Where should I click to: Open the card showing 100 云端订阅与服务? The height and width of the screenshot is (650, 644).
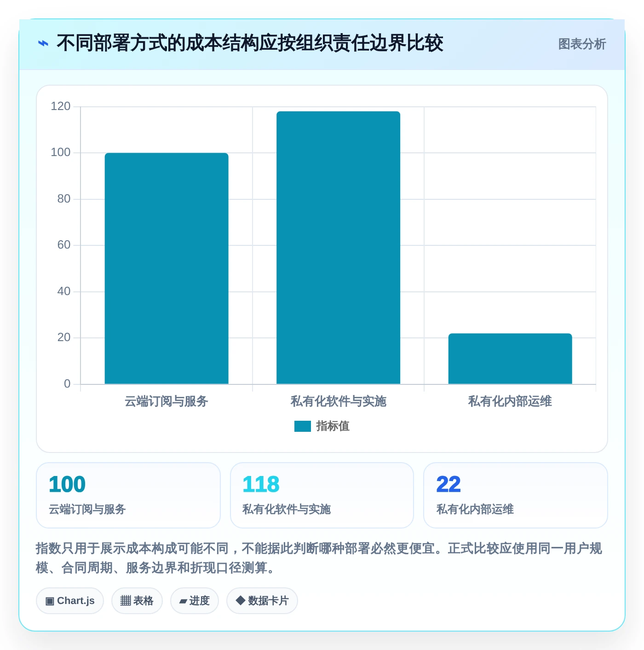[128, 495]
